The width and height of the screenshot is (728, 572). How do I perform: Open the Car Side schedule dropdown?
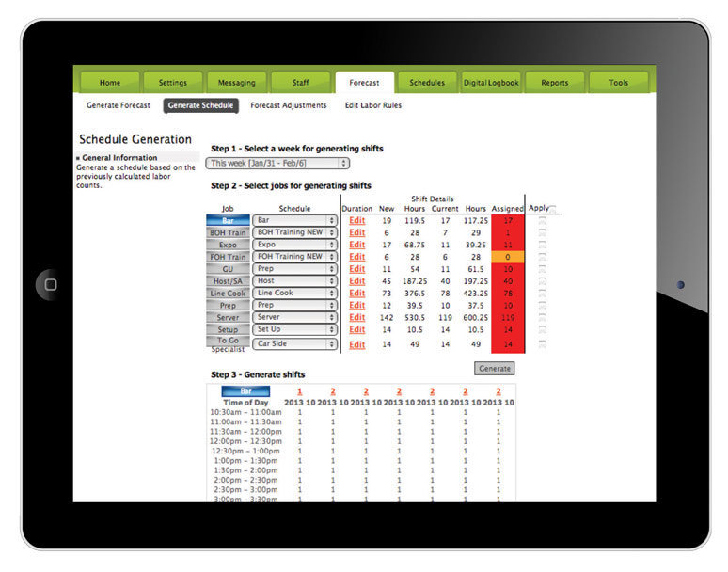point(294,343)
